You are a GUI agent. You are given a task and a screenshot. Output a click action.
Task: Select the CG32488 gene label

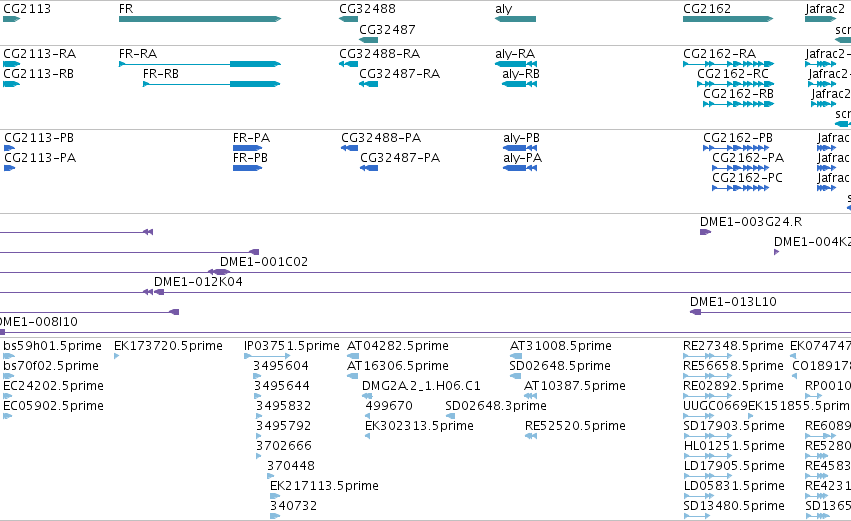[367, 9]
